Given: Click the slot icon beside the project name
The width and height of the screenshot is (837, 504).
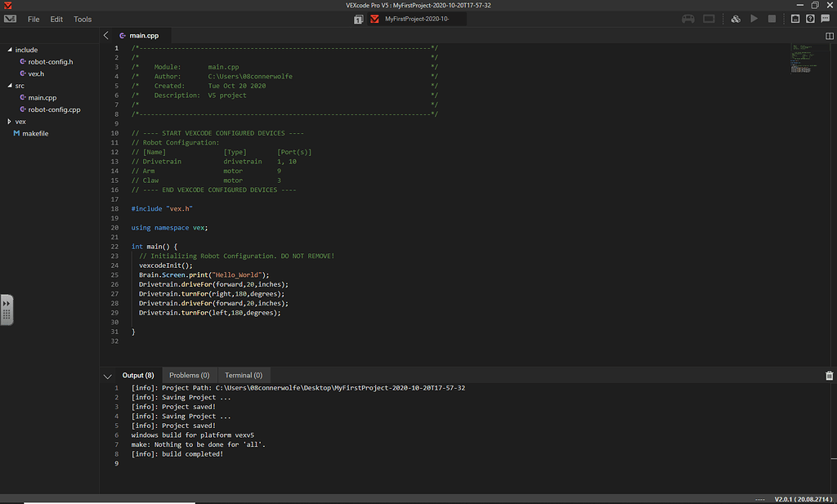Looking at the screenshot, I should pyautogui.click(x=358, y=18).
